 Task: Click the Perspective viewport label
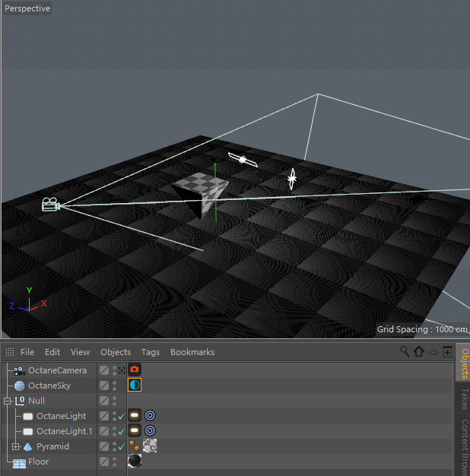pyautogui.click(x=27, y=8)
